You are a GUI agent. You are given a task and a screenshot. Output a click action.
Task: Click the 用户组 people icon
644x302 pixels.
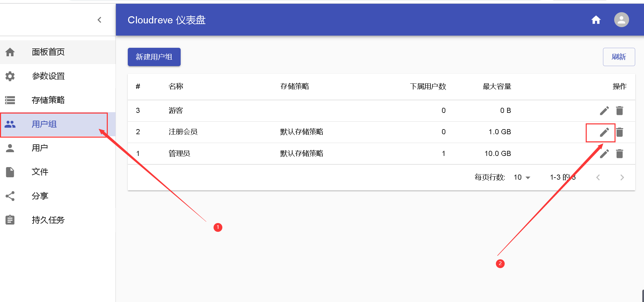click(x=10, y=124)
